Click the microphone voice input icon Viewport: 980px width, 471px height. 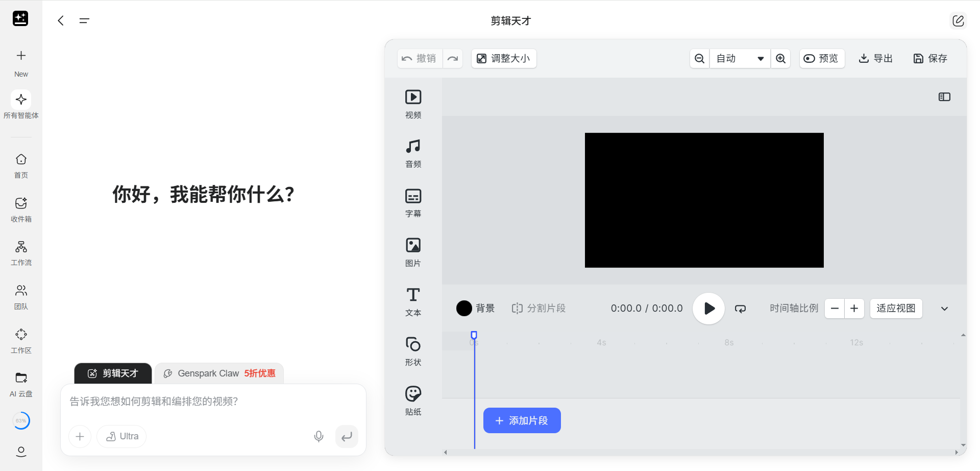[318, 436]
